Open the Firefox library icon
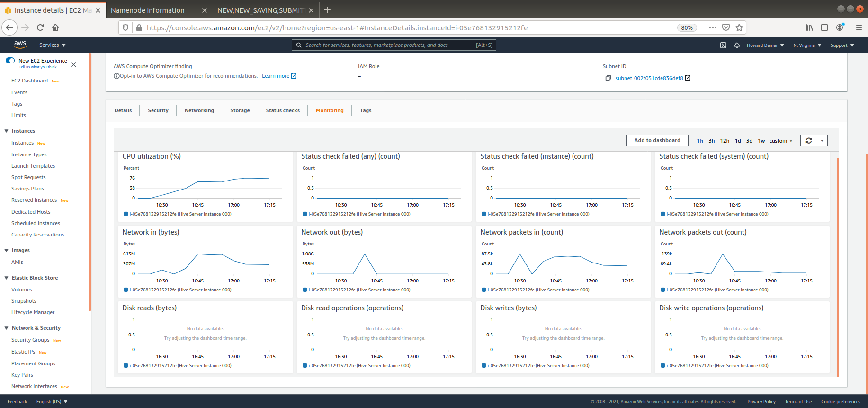Image resolution: width=868 pixels, height=408 pixels. pos(809,27)
